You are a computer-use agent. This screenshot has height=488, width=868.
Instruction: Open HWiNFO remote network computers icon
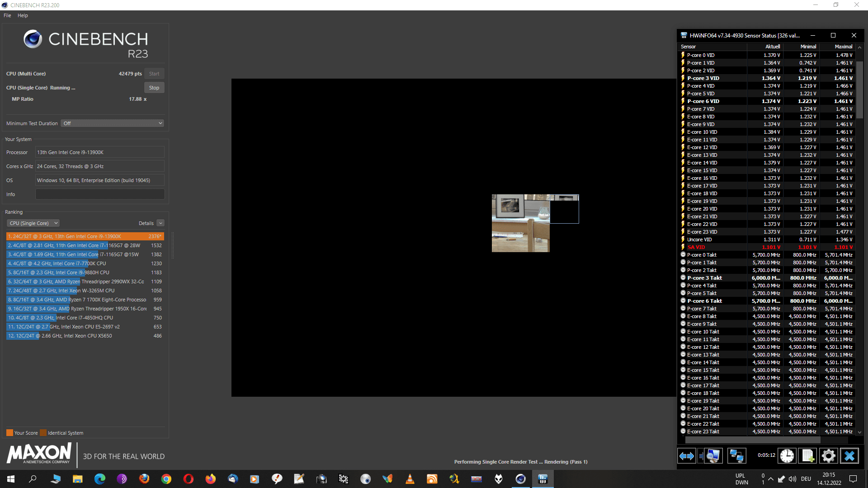click(736, 456)
